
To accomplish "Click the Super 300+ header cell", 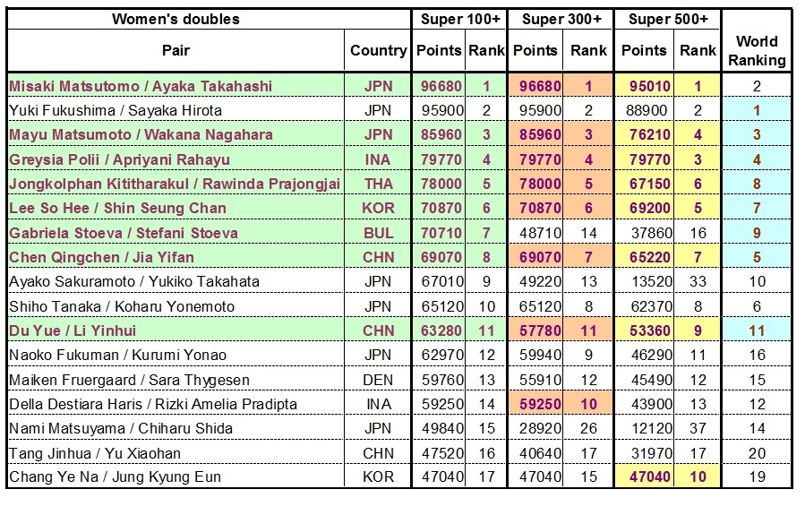I will [562, 19].
